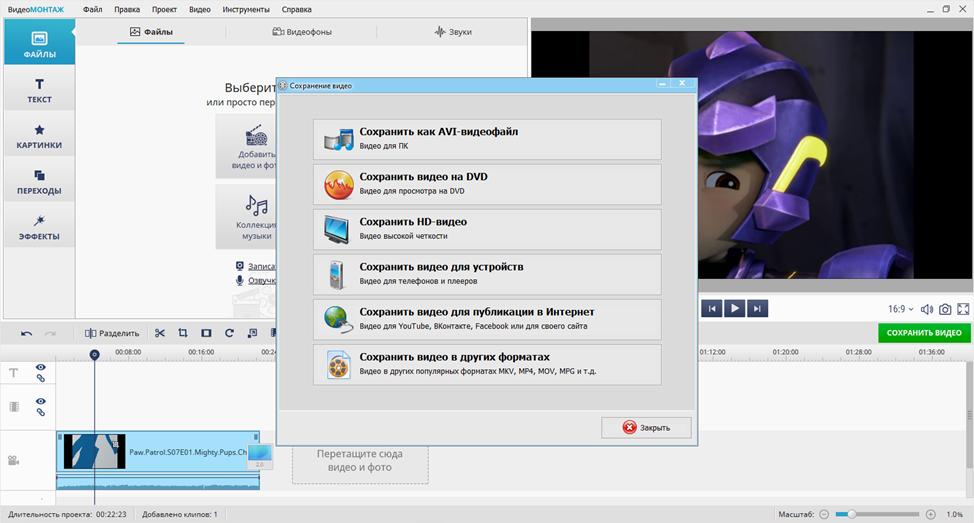Viewport: 974px width, 523px height.
Task: Open the Справка menu
Action: 296,9
